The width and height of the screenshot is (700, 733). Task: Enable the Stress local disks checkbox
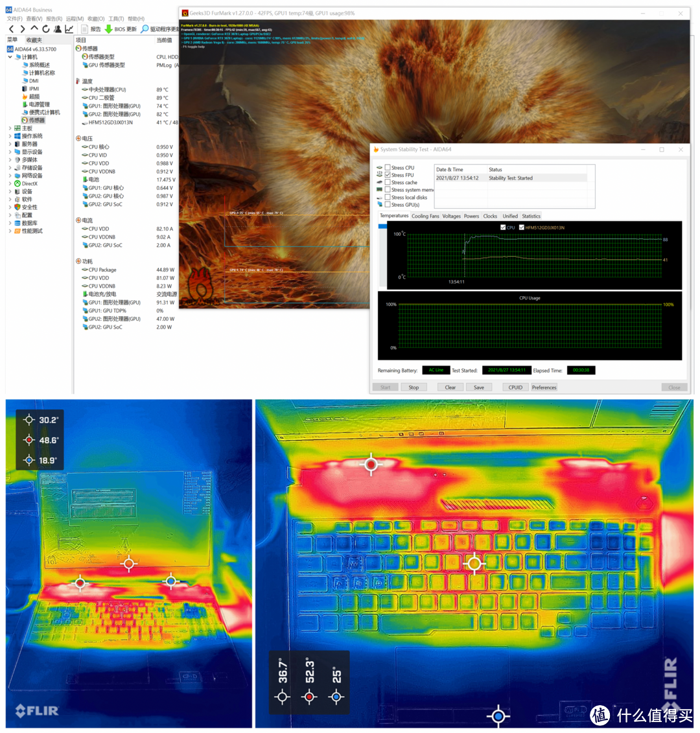[388, 197]
